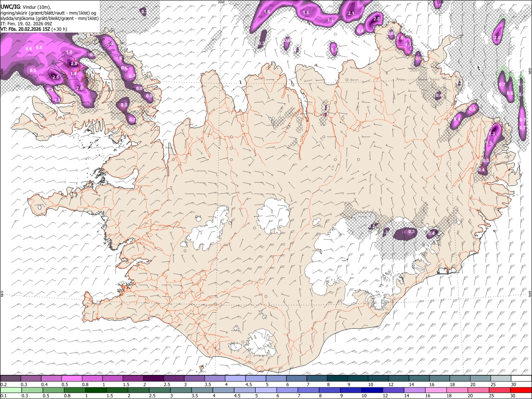Click the 1.2 snowfall value offshore north
This screenshot has width=532, height=399.
(331, 20)
